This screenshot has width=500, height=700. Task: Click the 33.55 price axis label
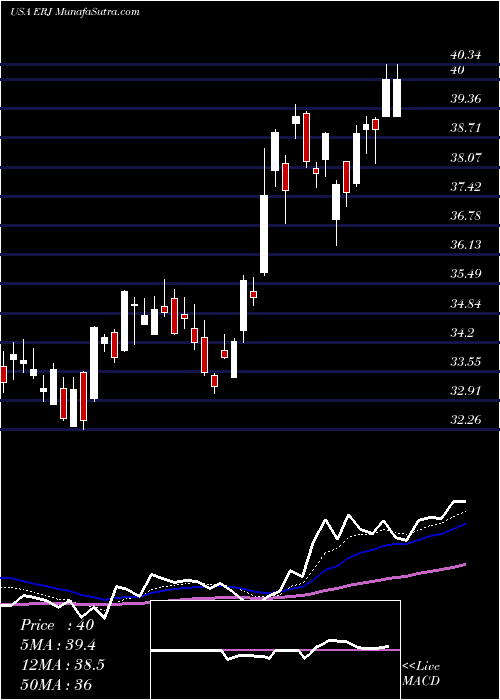pos(466,362)
